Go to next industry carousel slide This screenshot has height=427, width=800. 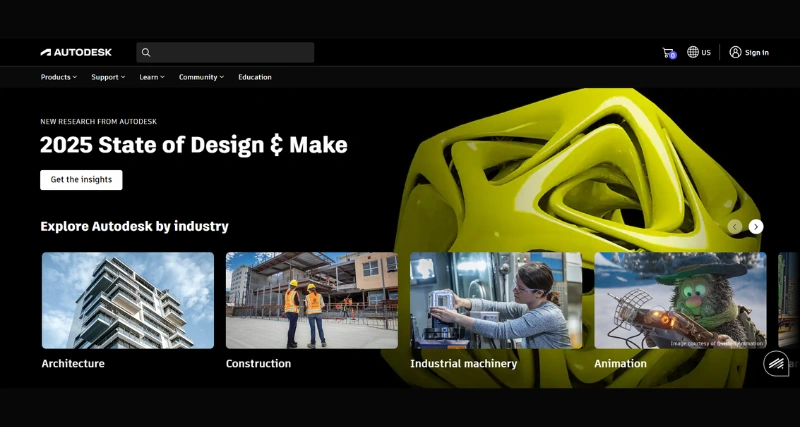pyautogui.click(x=756, y=227)
